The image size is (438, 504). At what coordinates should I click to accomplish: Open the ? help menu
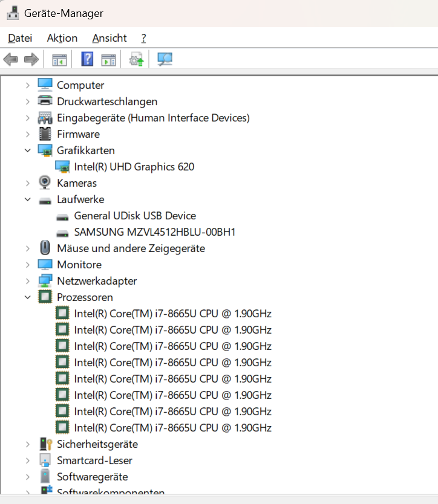click(143, 38)
